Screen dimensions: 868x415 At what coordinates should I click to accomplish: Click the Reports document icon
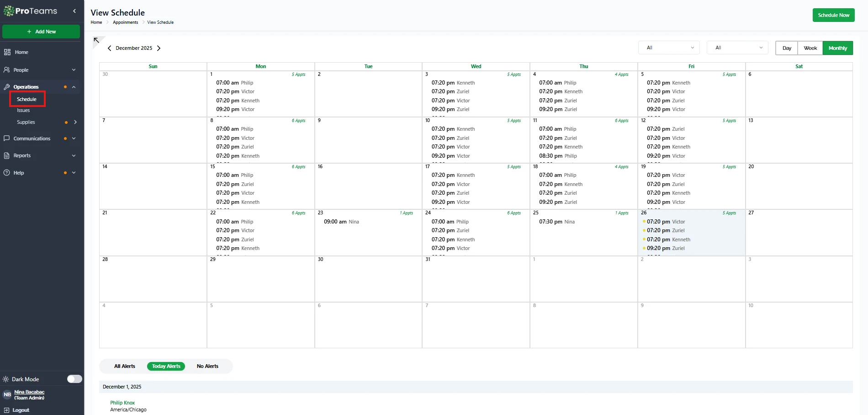click(x=7, y=156)
